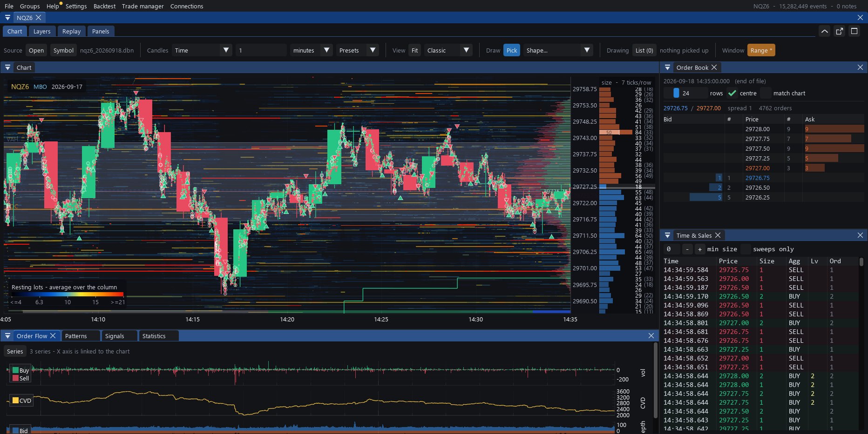
Task: Toggle the Sell series color box
Action: click(15, 378)
